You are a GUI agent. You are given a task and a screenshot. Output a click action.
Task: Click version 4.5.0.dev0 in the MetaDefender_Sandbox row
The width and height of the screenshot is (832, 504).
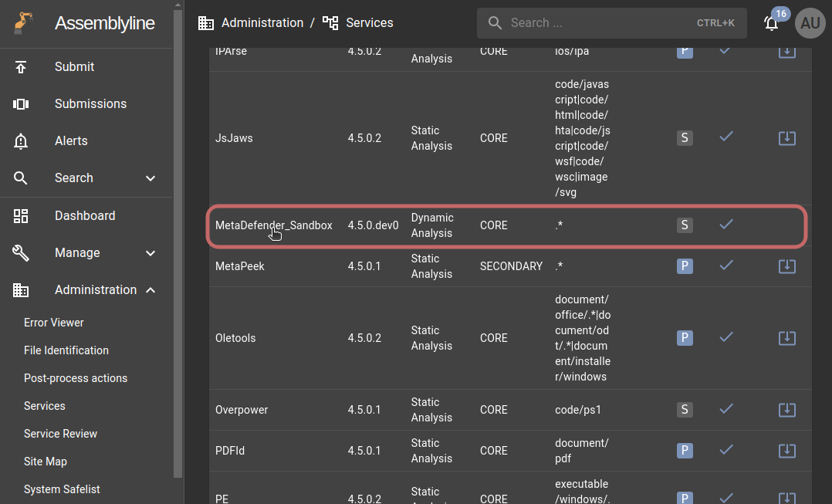click(x=373, y=225)
